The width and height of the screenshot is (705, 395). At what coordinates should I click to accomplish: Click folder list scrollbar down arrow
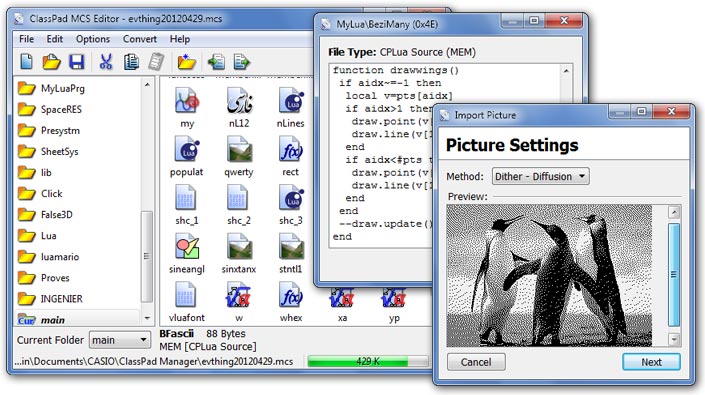tap(147, 318)
